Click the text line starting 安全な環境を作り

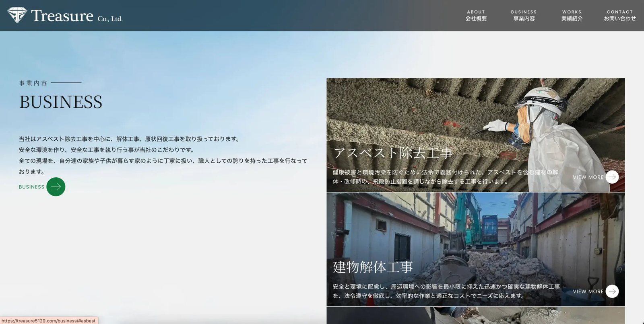tap(107, 150)
